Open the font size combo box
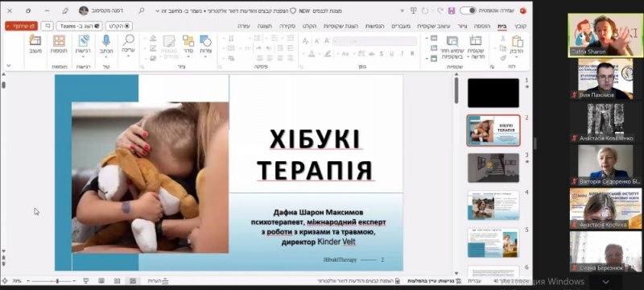This screenshot has width=644, height=290. (343, 41)
